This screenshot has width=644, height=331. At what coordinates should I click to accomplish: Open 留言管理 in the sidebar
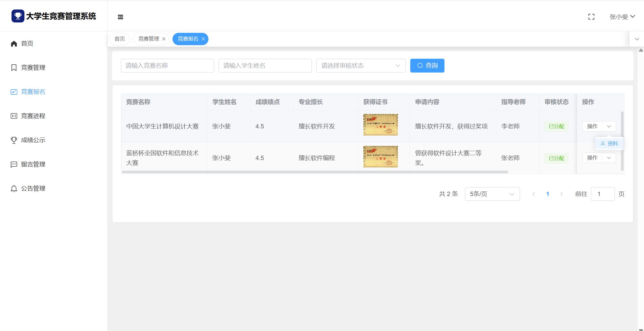click(33, 164)
